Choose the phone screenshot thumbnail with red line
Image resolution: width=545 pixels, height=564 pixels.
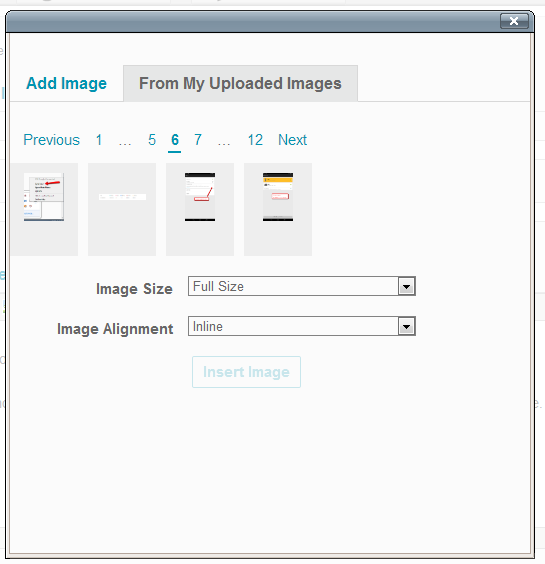(x=200, y=209)
